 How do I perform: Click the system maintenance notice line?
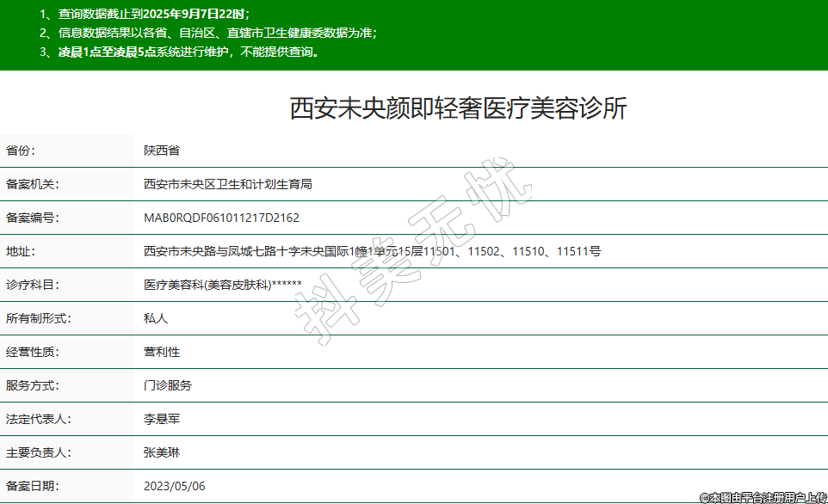pos(181,52)
